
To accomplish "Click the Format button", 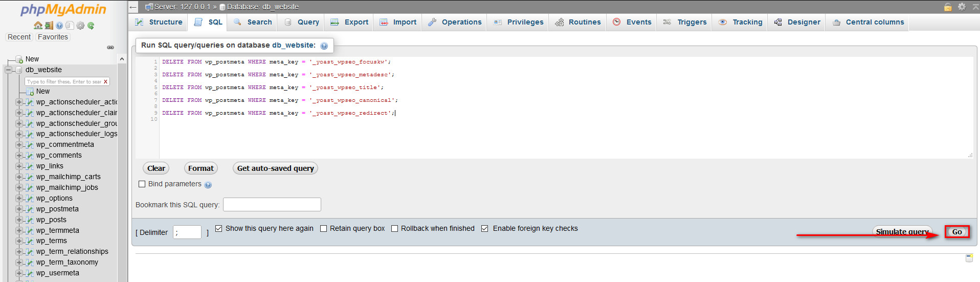I will pos(201,168).
